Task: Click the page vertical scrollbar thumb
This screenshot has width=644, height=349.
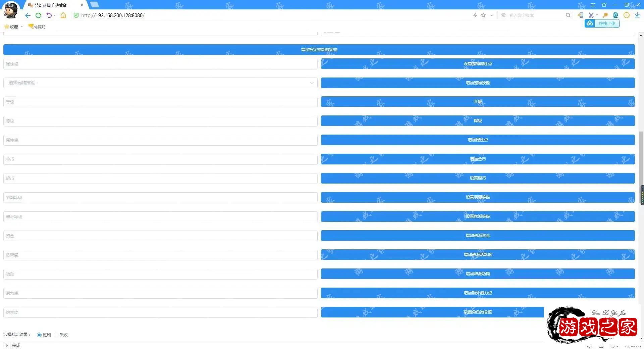Action: [x=642, y=195]
